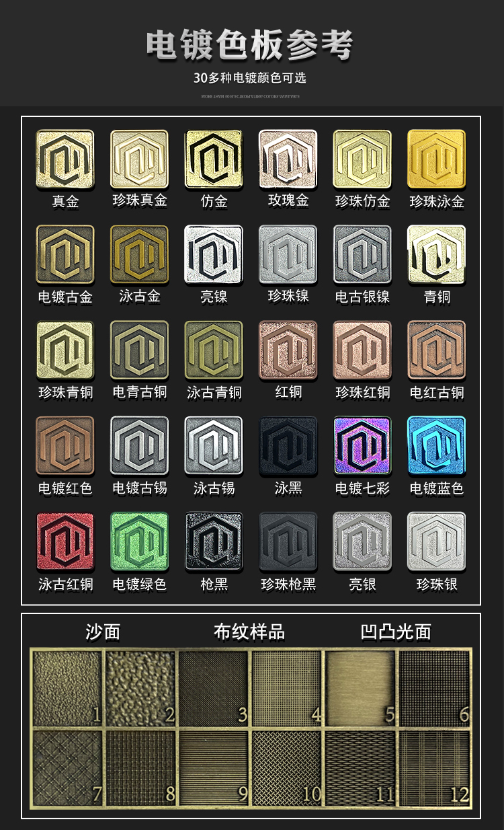The height and width of the screenshot is (830, 504).
Task: Click texture sample number 1
Action: (x=67, y=687)
